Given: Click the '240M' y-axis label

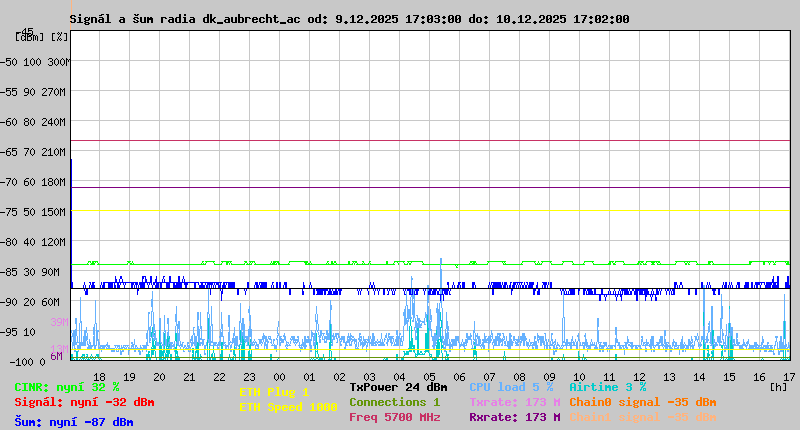Looking at the screenshot, I should pyautogui.click(x=55, y=122).
